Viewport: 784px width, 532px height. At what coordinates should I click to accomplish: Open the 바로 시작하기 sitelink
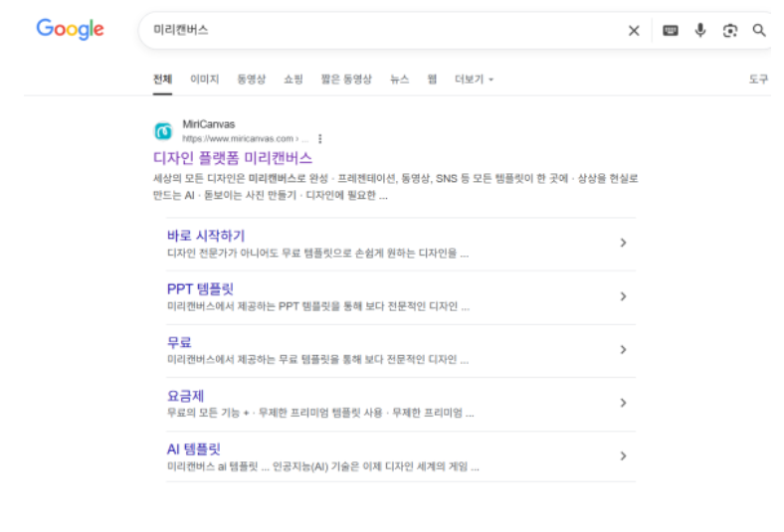tap(206, 236)
